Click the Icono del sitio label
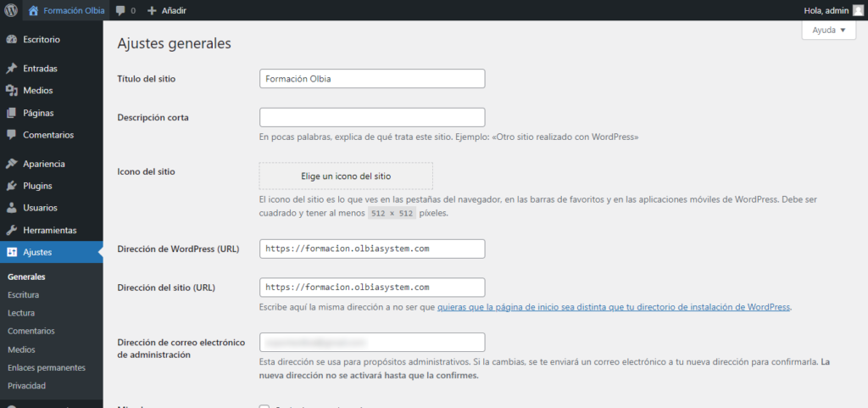Image resolution: width=868 pixels, height=408 pixels. (146, 171)
